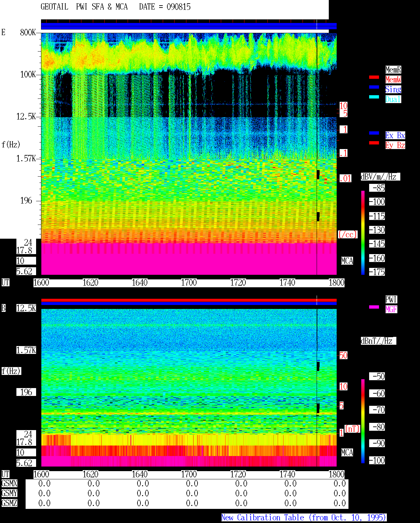The image size is (420, 523).
Task: Click the GEOTAIL PWI SFA & MCA title
Action: point(84,7)
